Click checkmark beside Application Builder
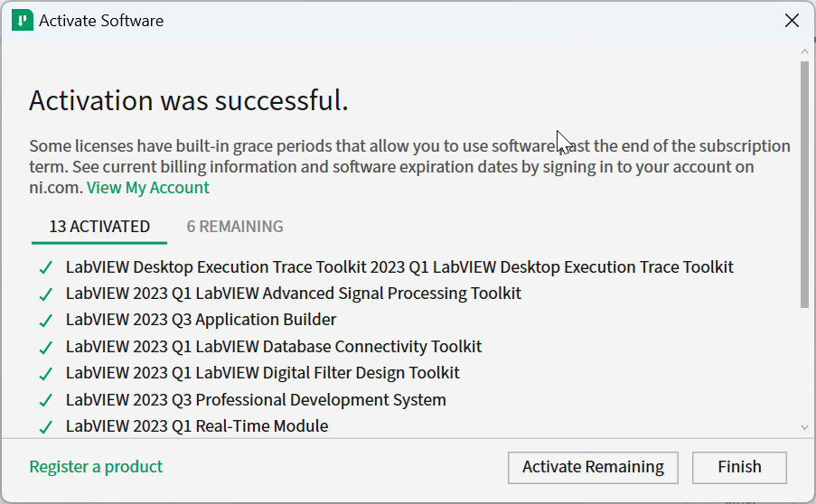816x504 pixels. point(46,321)
